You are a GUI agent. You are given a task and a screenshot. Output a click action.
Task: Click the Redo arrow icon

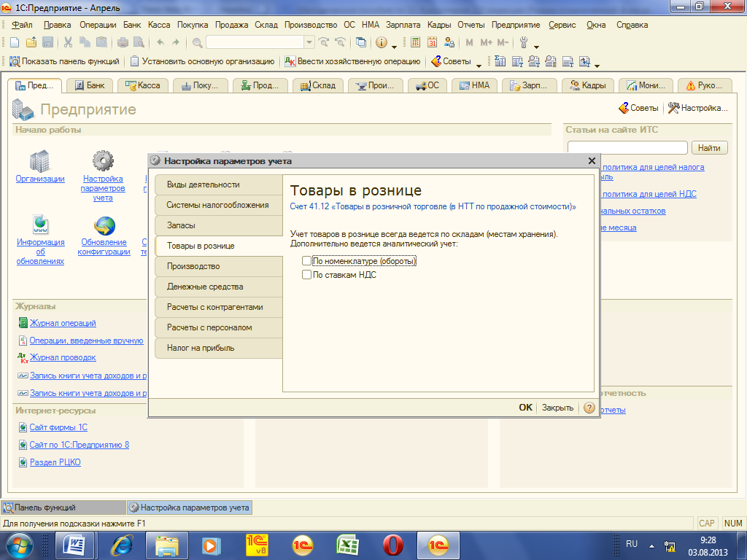(176, 42)
